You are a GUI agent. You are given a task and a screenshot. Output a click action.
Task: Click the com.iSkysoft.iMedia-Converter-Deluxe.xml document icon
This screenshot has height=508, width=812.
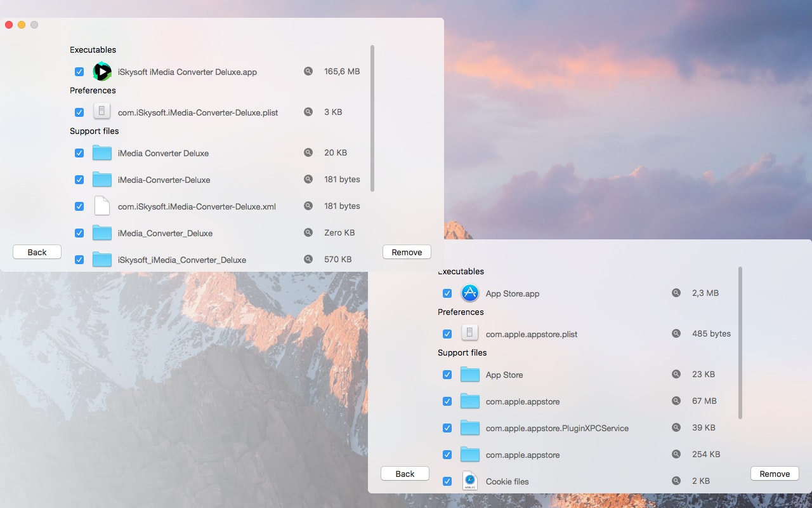[x=102, y=206]
